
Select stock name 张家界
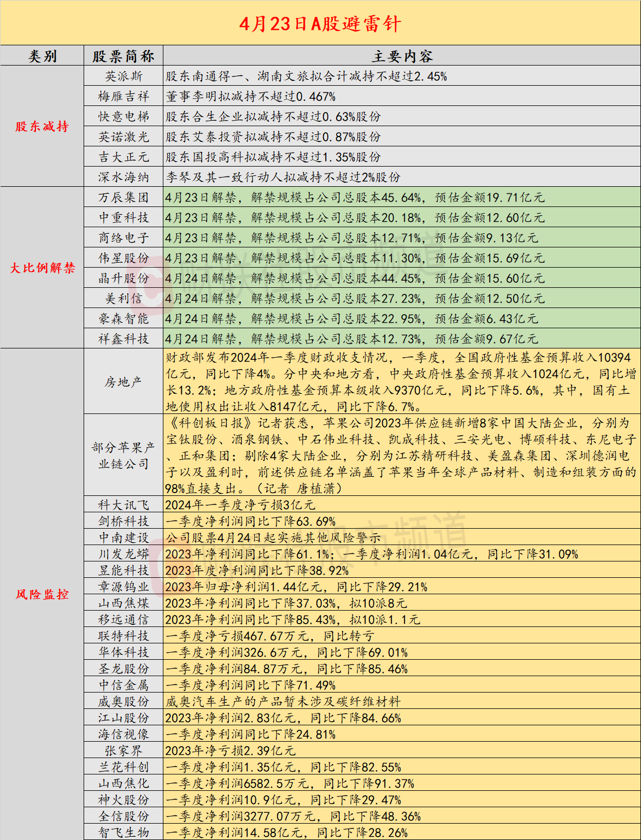coord(124,750)
